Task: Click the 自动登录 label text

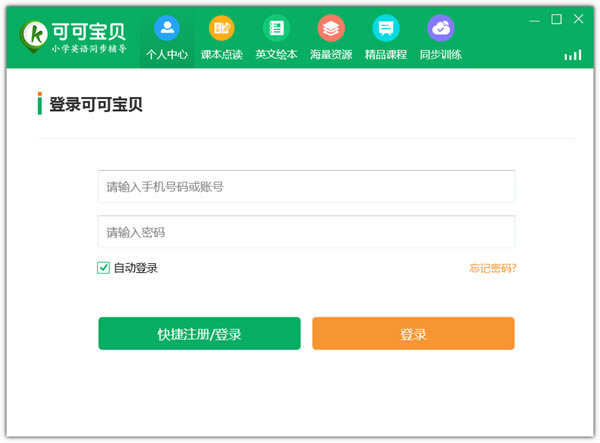Action: click(136, 268)
